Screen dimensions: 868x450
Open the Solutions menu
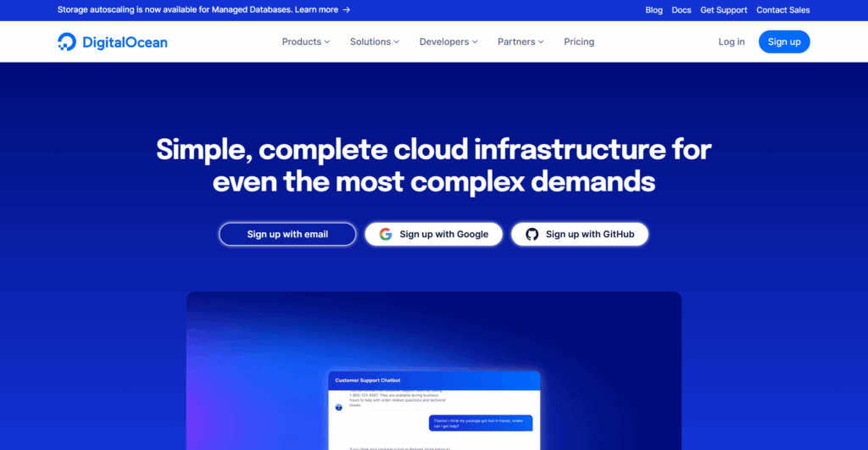374,42
